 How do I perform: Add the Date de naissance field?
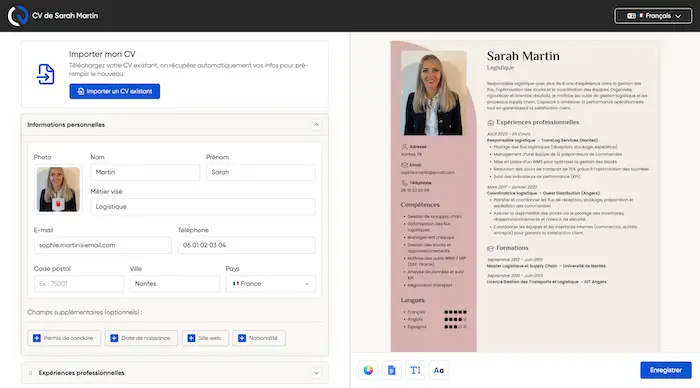click(x=141, y=338)
